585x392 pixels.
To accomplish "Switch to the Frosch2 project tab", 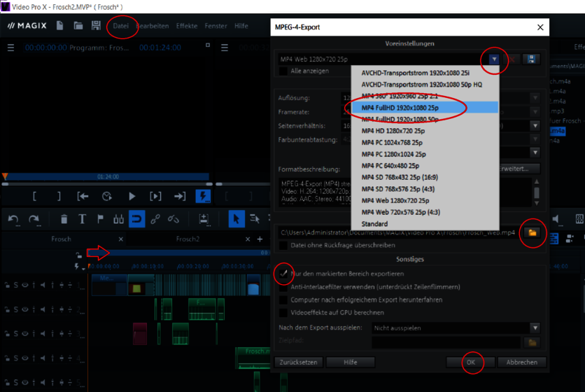I will coord(188,239).
